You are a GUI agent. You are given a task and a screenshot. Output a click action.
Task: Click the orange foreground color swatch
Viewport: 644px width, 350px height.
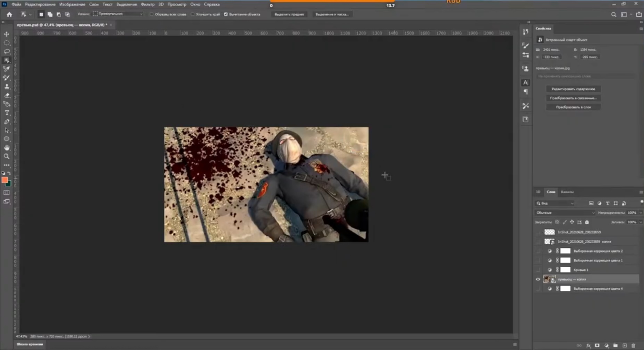click(5, 180)
